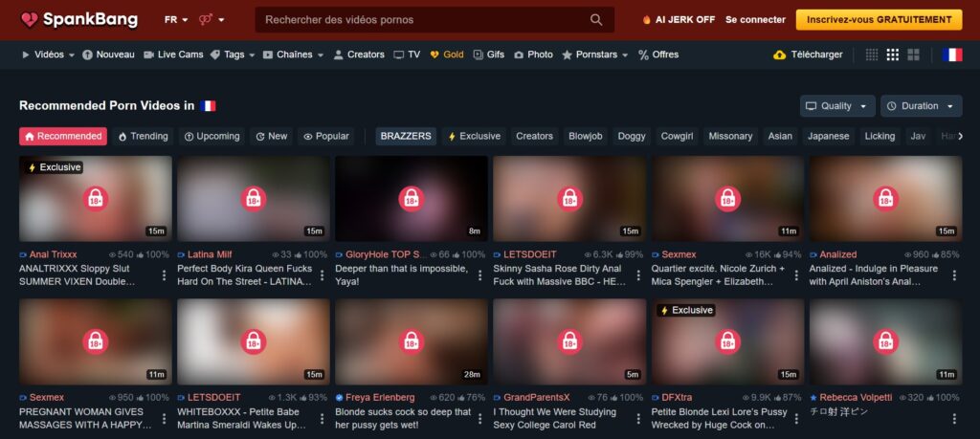Image resolution: width=980 pixels, height=439 pixels.
Task: Open the GrandParentsX channel link
Action: pyautogui.click(x=537, y=398)
